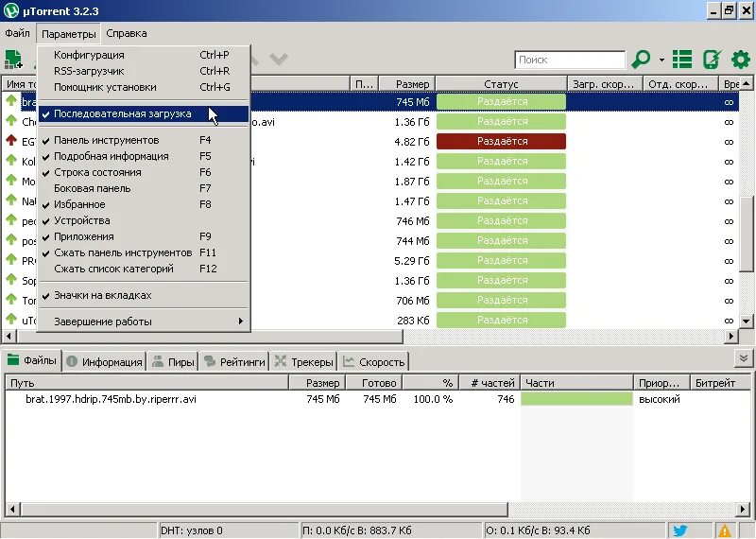Switch to Файлы tab

click(32, 360)
